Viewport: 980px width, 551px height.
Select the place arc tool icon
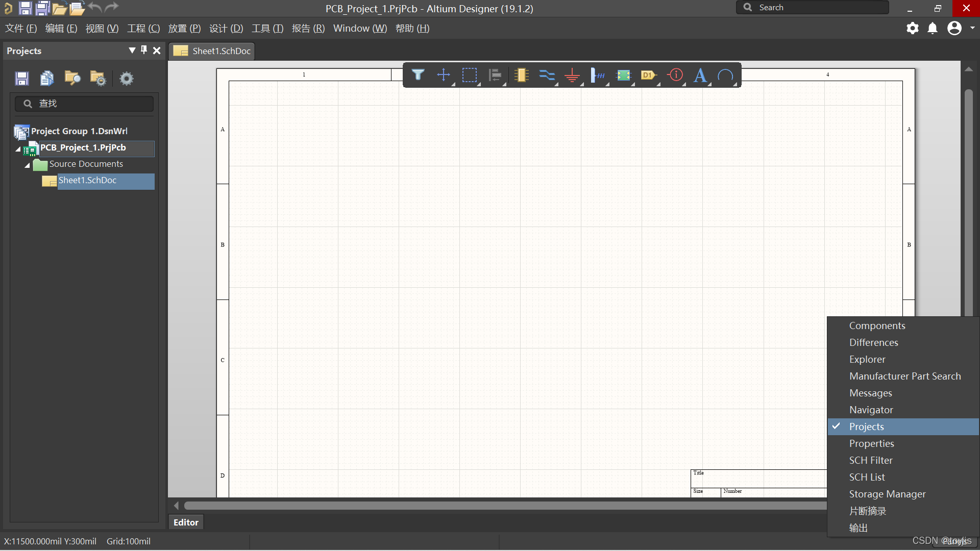click(725, 76)
